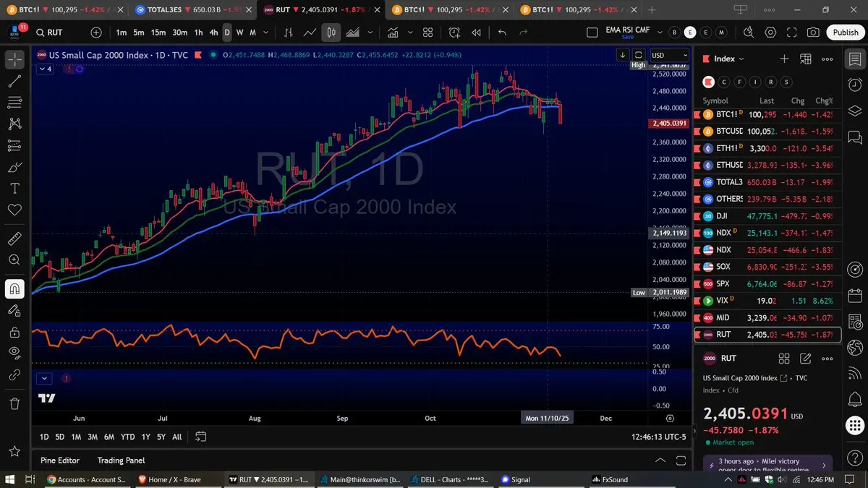Toggle the F watchlist filter circle

740,82
